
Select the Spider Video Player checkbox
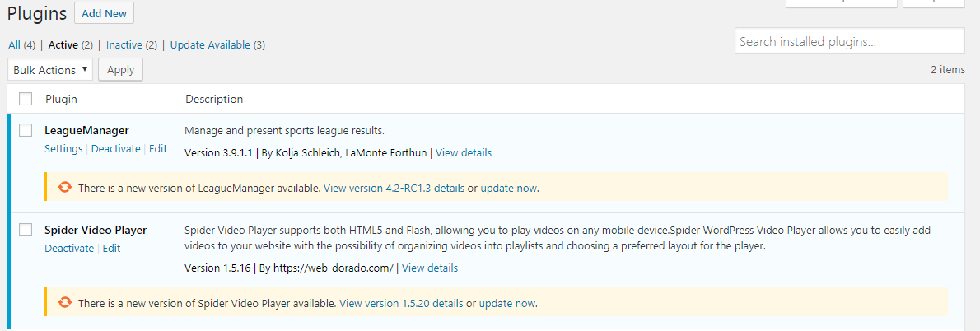[x=26, y=230]
